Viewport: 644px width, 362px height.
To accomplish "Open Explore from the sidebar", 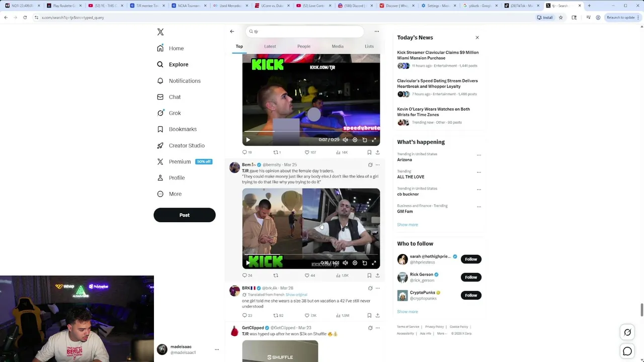I will [172, 64].
